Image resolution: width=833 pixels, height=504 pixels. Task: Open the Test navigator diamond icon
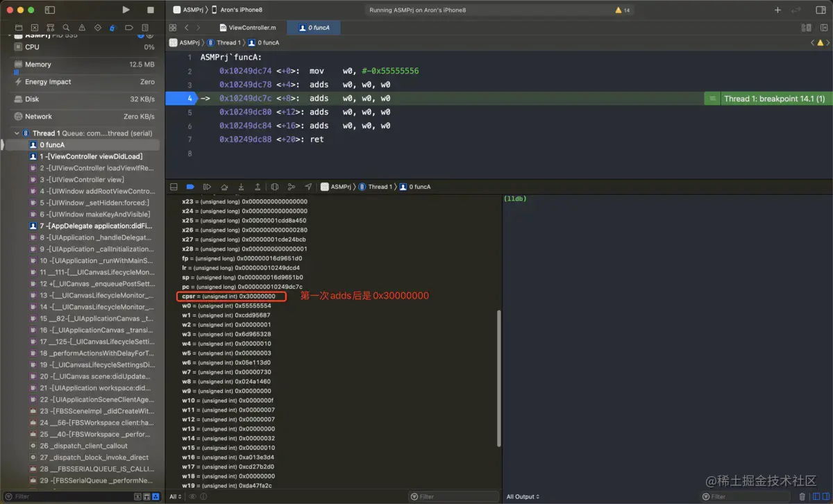tap(97, 27)
